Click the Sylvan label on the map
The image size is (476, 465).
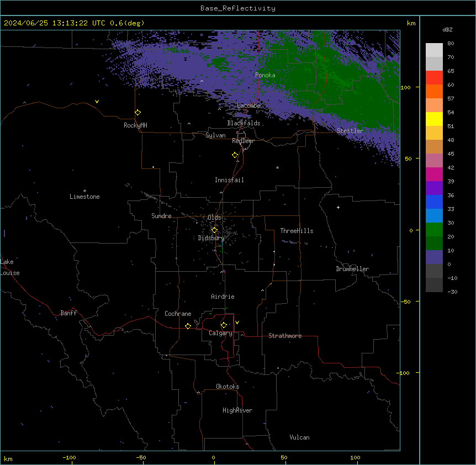click(x=215, y=135)
